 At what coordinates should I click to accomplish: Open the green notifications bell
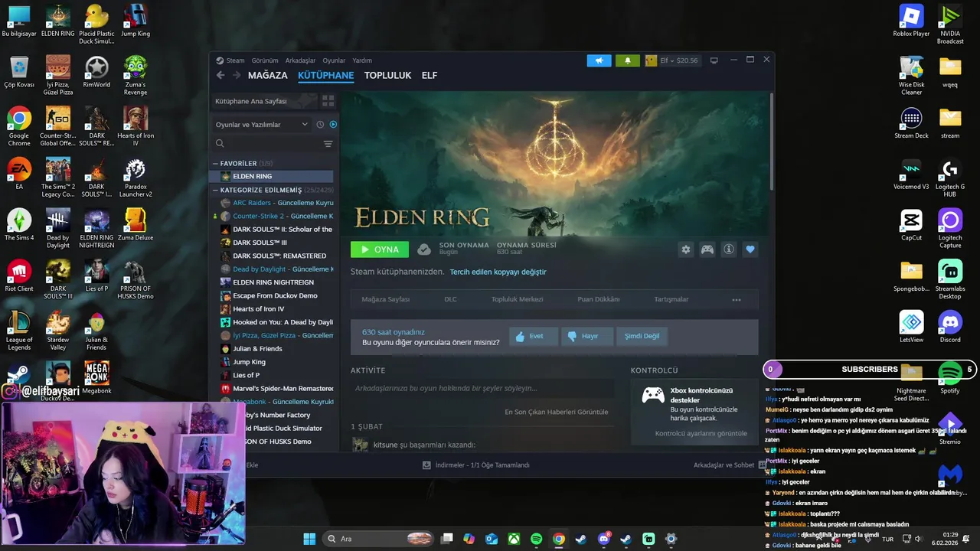(x=628, y=60)
